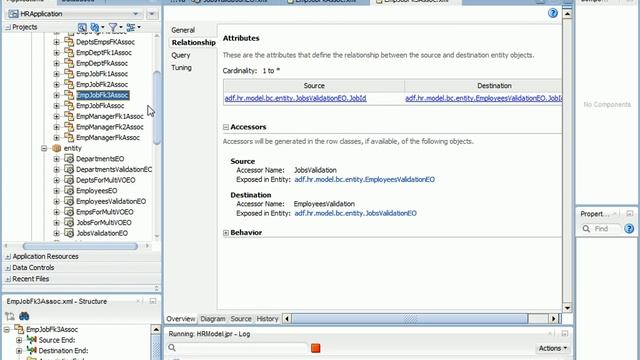640x360 pixels.
Task: Expand the Application Resources section
Action: point(8,256)
